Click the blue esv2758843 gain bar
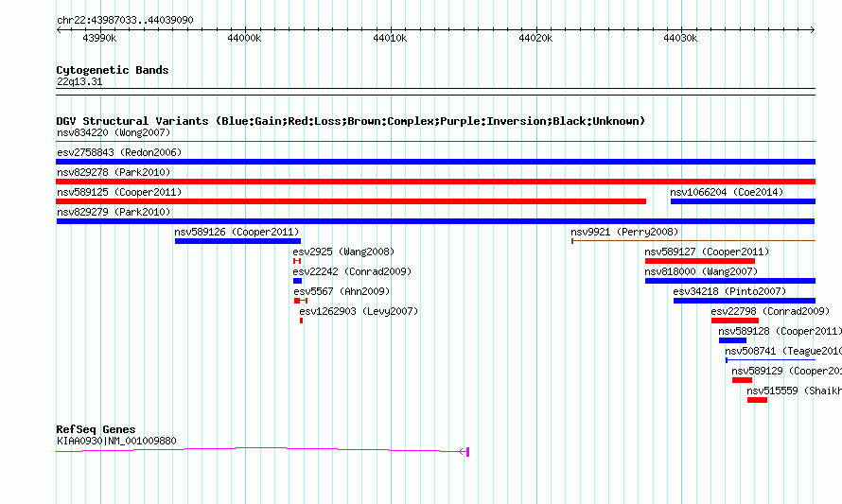Screen dimensions: 842x504 [x=435, y=162]
